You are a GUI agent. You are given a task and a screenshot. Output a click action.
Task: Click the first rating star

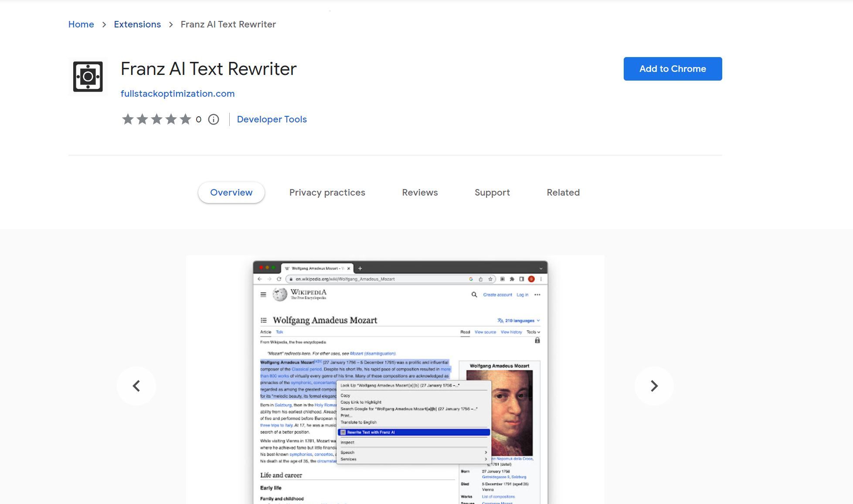(128, 119)
